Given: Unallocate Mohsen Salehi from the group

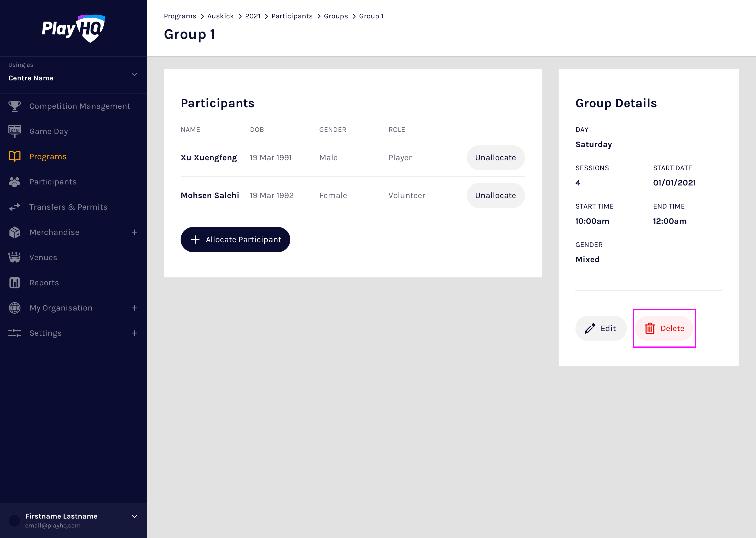Looking at the screenshot, I should tap(495, 195).
